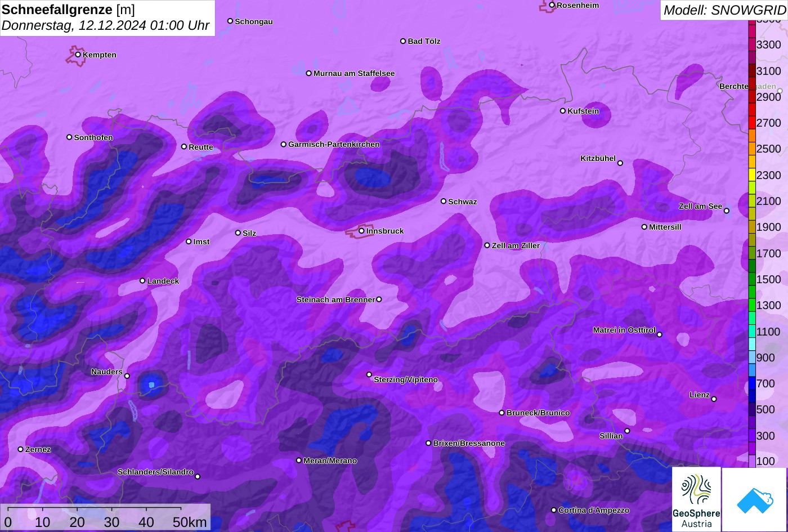Click the 100 legend value
The height and width of the screenshot is (532, 788).
pos(765,461)
